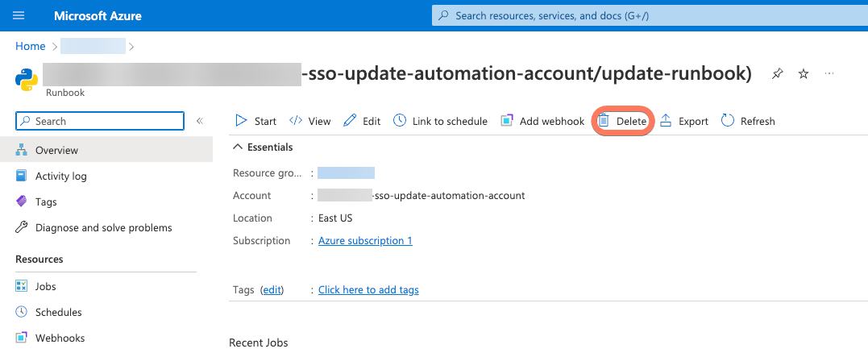
Task: Favorite the runbook with the star icon
Action: coord(804,73)
